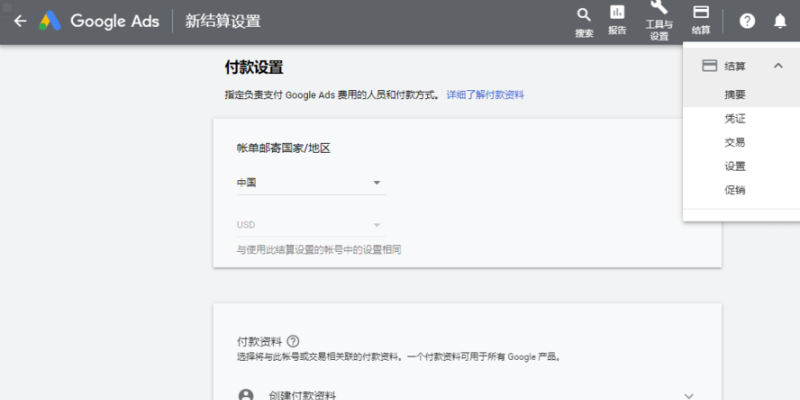Open 工具与设置 wrench menu

pos(659,21)
